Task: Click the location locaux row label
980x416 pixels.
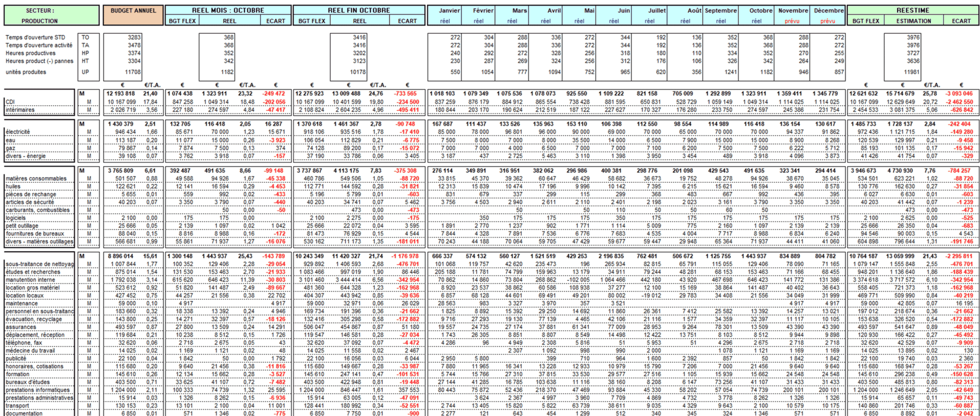Action: [24, 295]
